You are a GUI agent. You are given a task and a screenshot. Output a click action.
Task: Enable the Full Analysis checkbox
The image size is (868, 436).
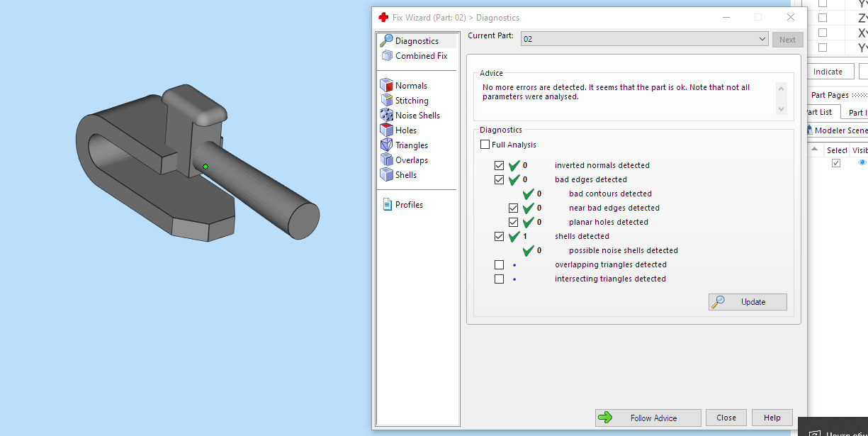click(485, 145)
